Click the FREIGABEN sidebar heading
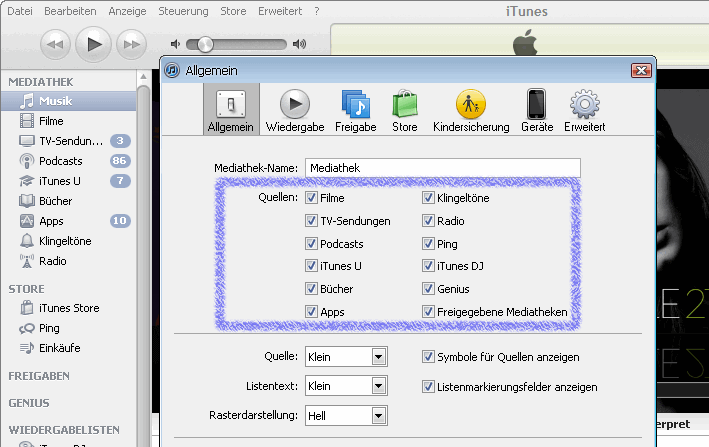 tap(39, 376)
